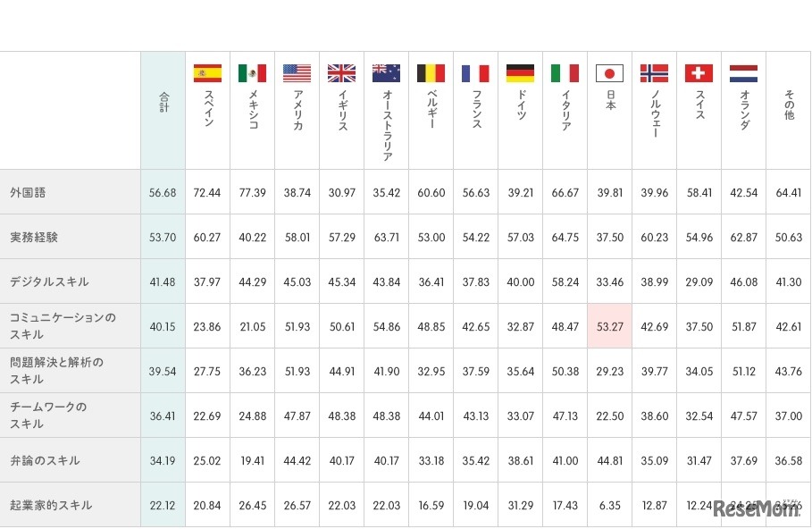
Task: Select the デジタルスキル row label
Action: 49,281
